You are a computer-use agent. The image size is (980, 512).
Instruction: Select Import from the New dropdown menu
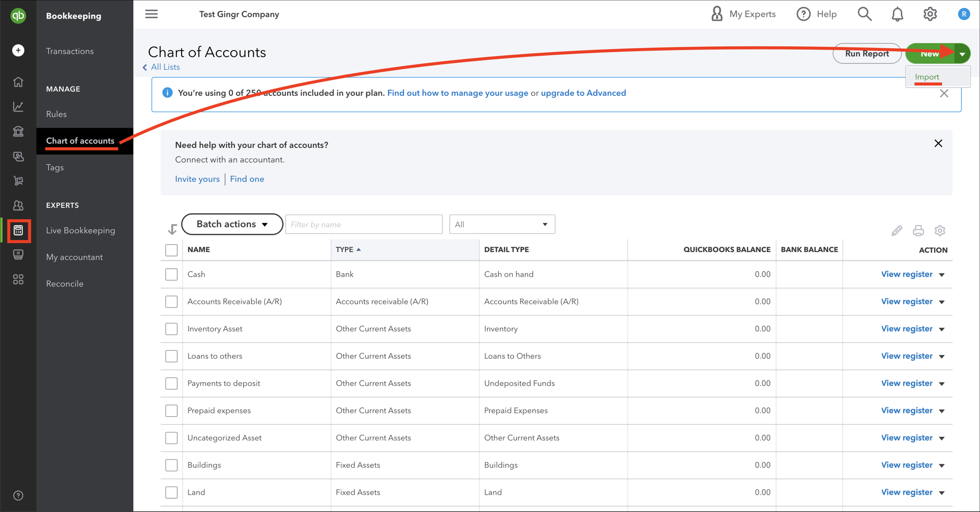point(927,77)
